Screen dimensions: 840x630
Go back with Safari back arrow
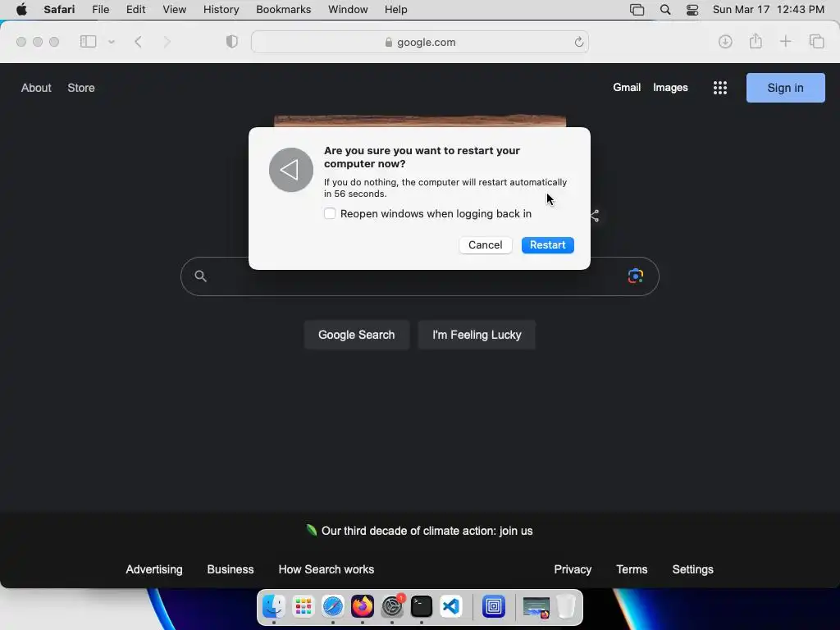(138, 42)
